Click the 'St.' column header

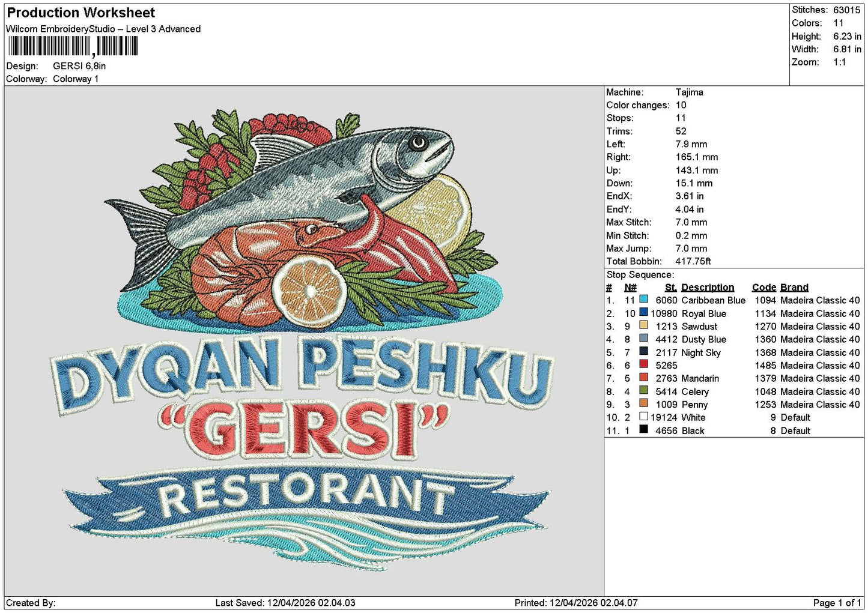click(671, 288)
